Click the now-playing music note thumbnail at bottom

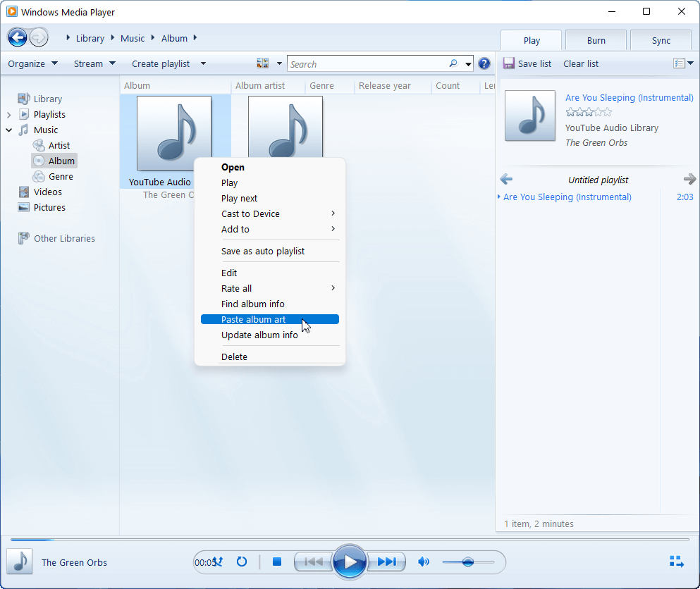click(x=19, y=562)
